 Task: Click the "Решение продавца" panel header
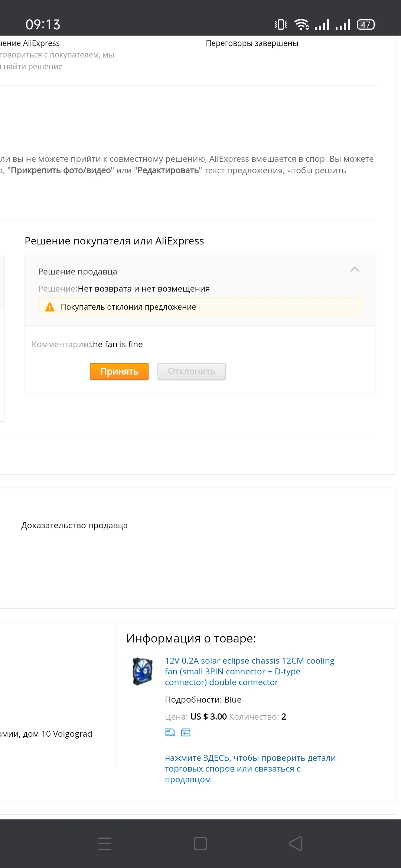[x=78, y=272]
